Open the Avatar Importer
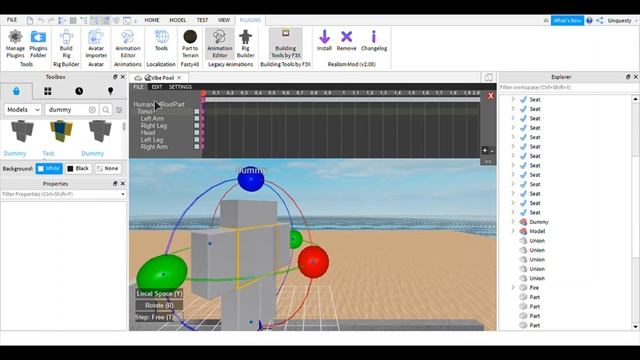Screen dimensions: 640x360 click(96, 44)
